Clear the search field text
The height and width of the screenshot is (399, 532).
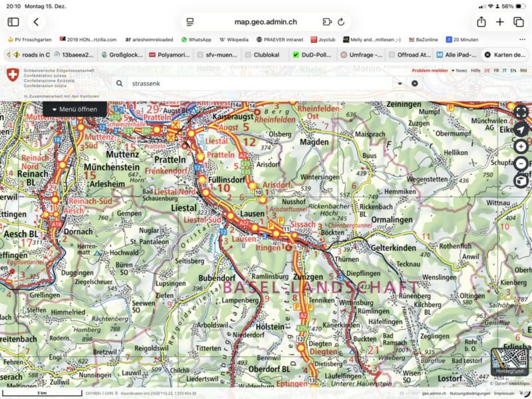414,83
